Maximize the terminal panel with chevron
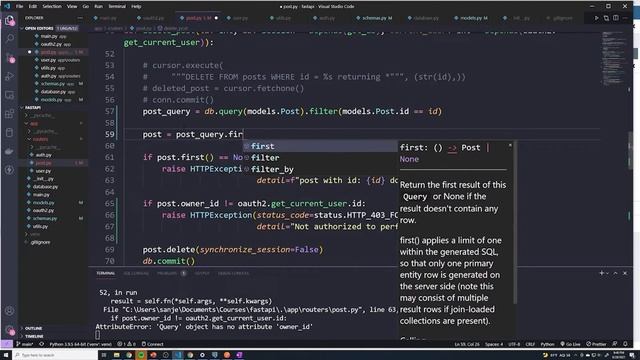640x360 pixels. pyautogui.click(x=616, y=273)
